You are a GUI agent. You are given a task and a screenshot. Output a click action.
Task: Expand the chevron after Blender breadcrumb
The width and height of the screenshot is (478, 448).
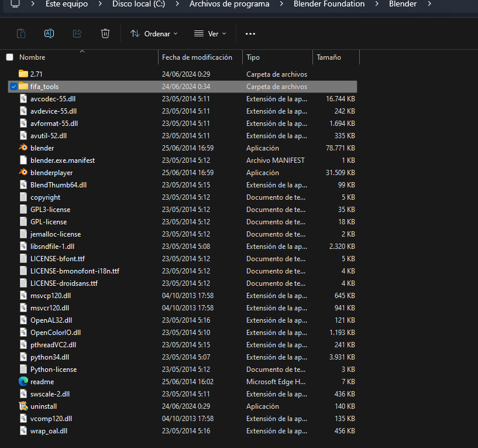pos(429,4)
